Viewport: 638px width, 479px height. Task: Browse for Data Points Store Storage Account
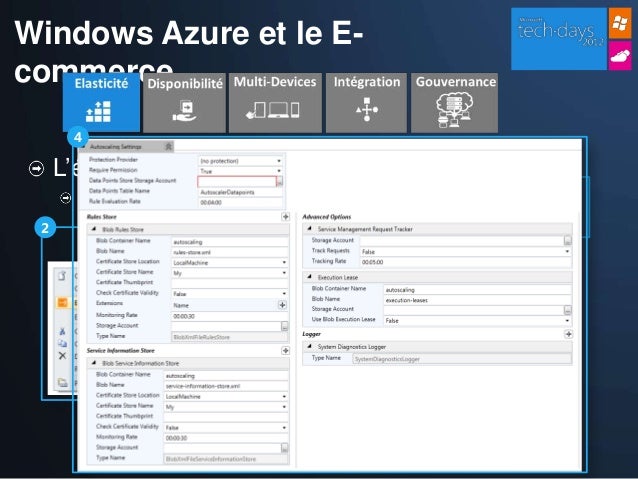coord(280,182)
